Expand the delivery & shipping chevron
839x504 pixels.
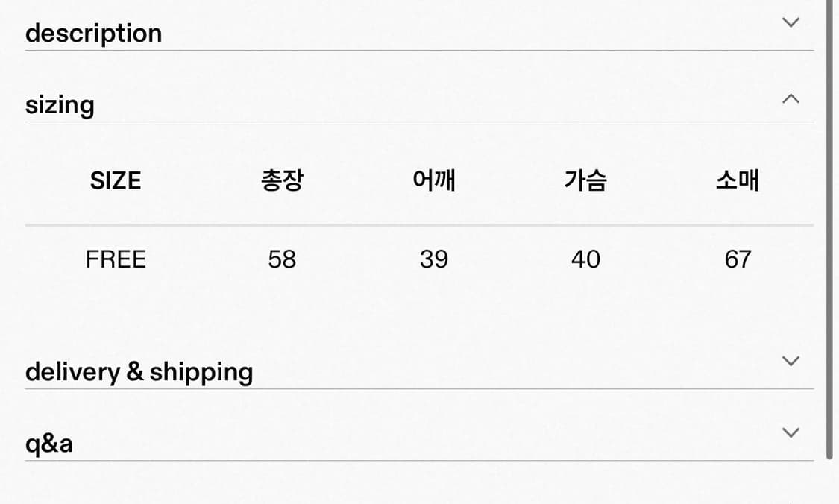click(x=790, y=361)
